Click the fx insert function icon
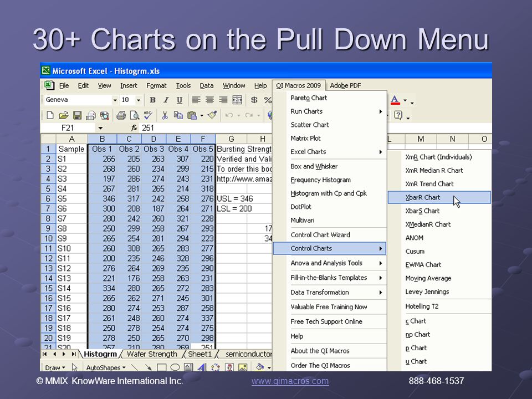This screenshot has height=399, width=532. coord(134,128)
